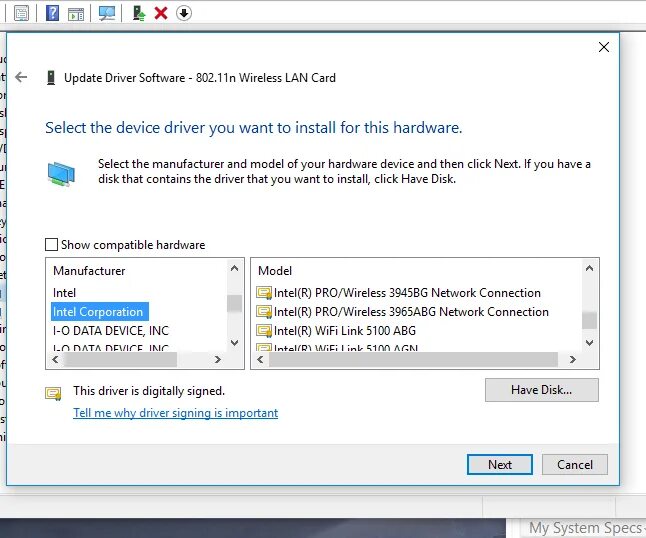Image resolution: width=646 pixels, height=538 pixels.
Task: Click the Model horizontal scrollbar thumb
Action: click(413, 360)
